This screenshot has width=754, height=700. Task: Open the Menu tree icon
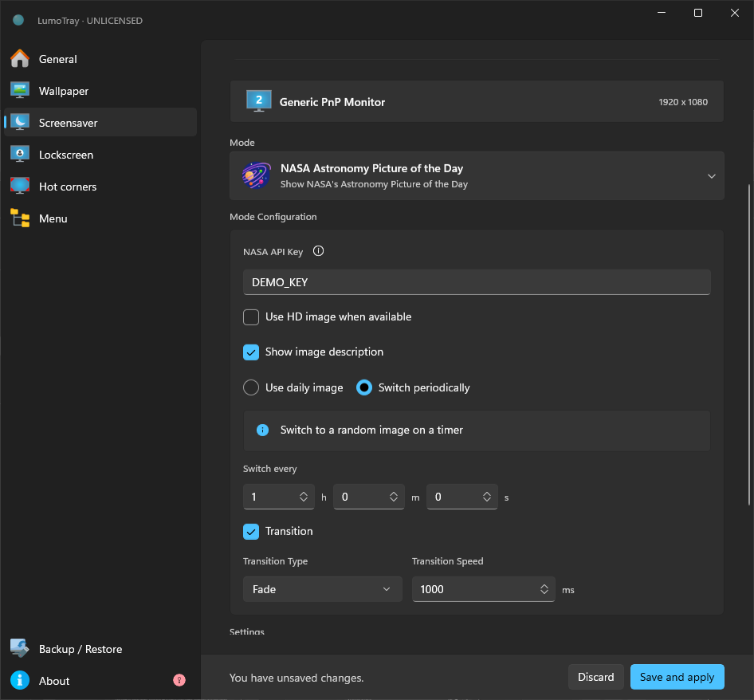click(20, 218)
